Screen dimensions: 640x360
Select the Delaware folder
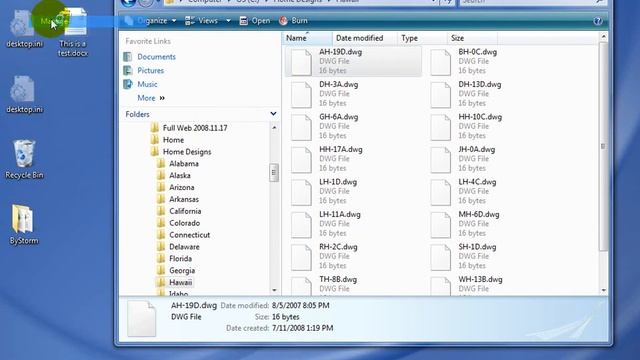click(184, 247)
